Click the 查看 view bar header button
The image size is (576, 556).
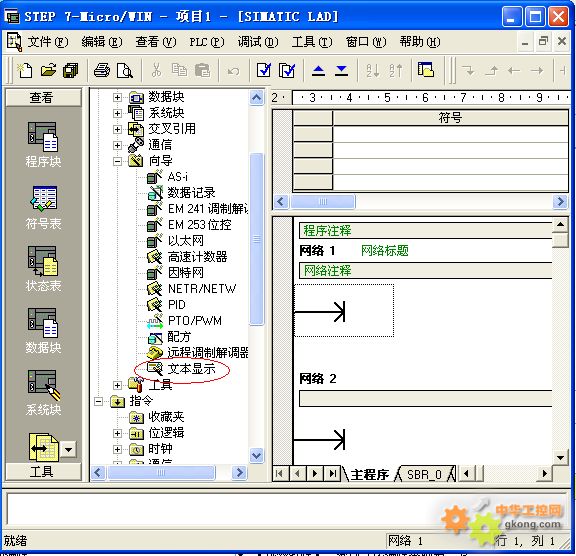pos(43,97)
